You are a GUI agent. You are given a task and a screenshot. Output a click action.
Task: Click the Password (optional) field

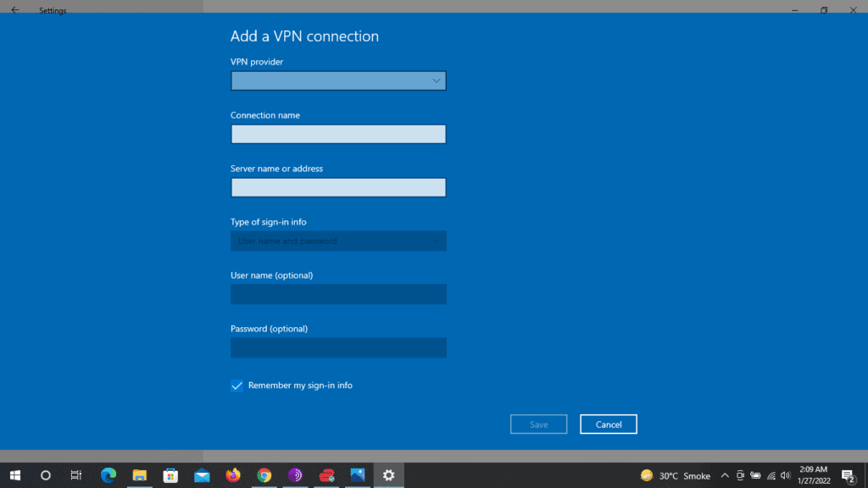[x=338, y=347]
